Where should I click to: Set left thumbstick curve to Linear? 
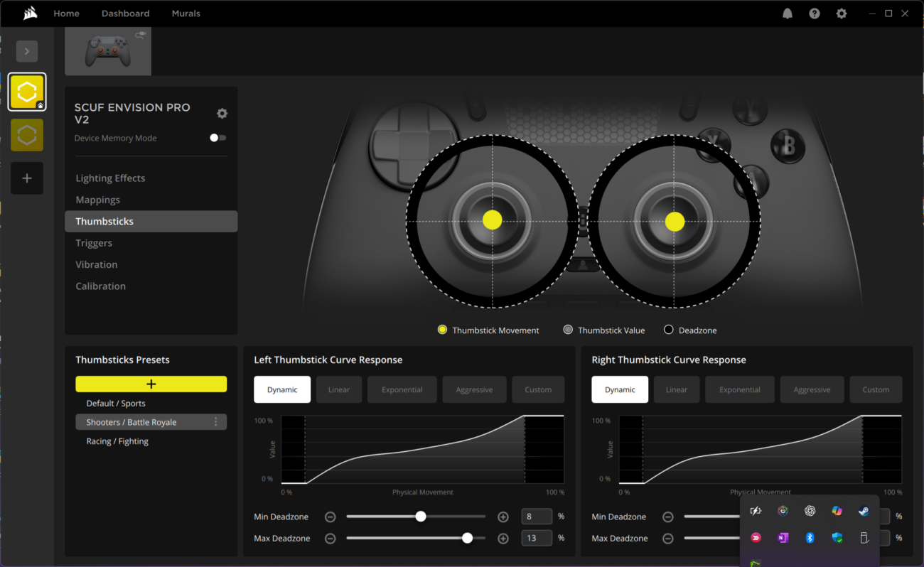point(339,389)
